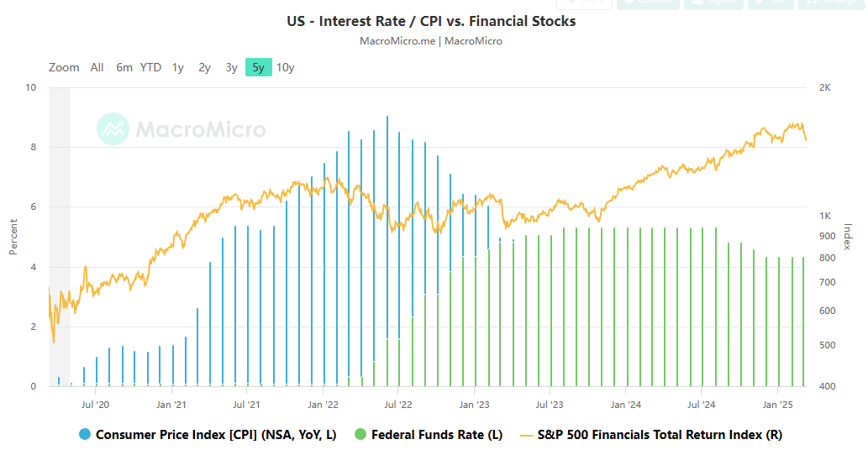Expand chart range to 10y
Image resolution: width=868 pixels, height=455 pixels.
(x=286, y=68)
